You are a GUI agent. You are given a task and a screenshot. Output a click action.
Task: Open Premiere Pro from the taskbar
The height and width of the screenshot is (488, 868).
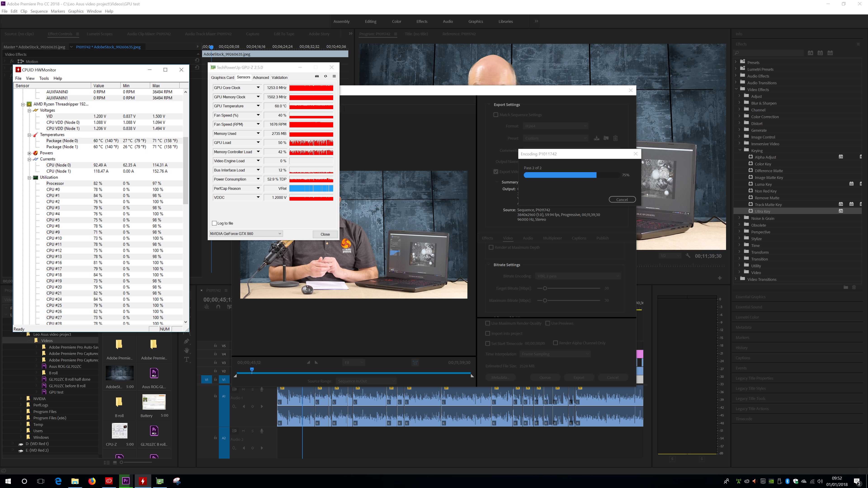126,481
